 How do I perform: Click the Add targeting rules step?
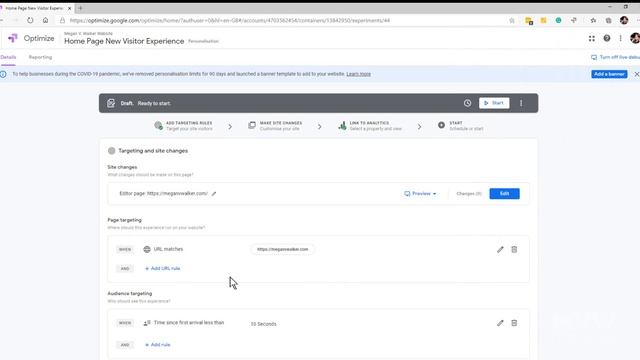[x=183, y=126]
